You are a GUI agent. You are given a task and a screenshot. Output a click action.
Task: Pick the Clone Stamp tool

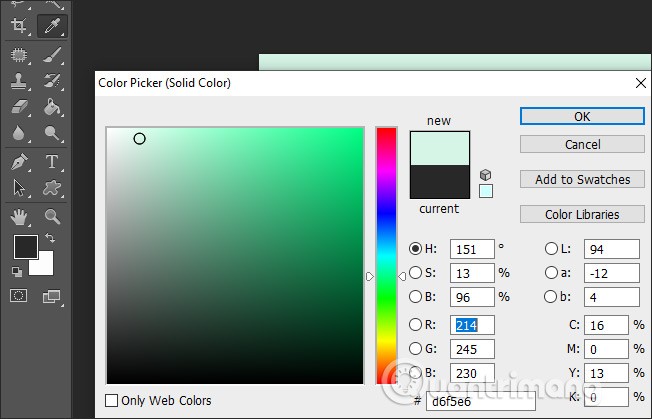18,81
